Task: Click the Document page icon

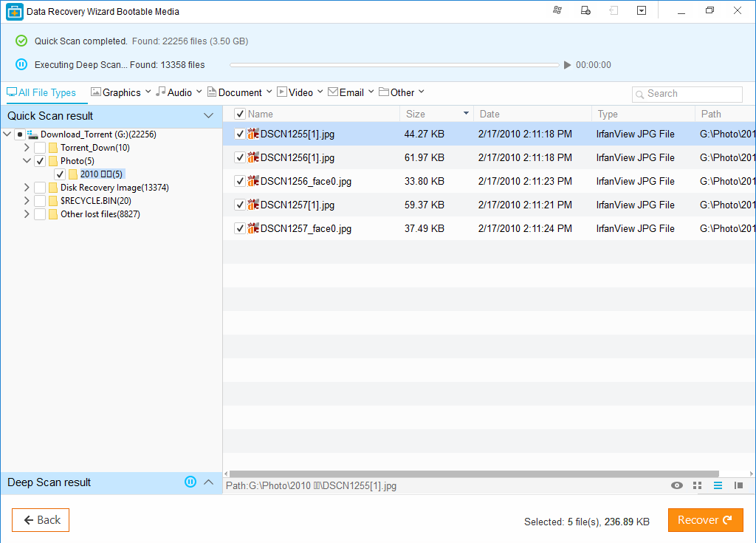Action: (x=212, y=92)
